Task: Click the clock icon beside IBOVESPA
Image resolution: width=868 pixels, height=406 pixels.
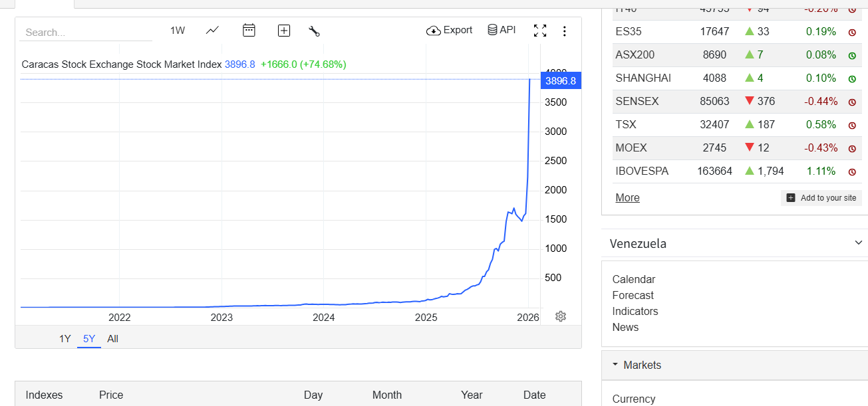Action: click(851, 171)
